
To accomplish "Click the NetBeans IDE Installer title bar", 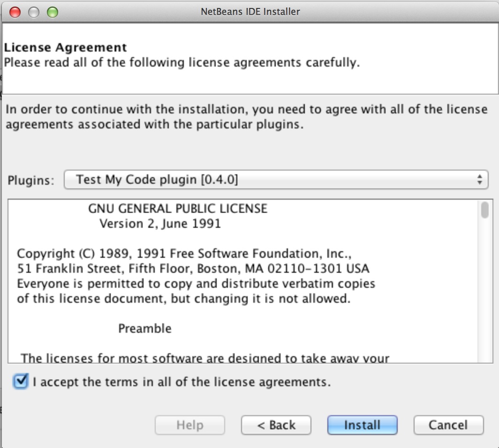I will click(250, 12).
